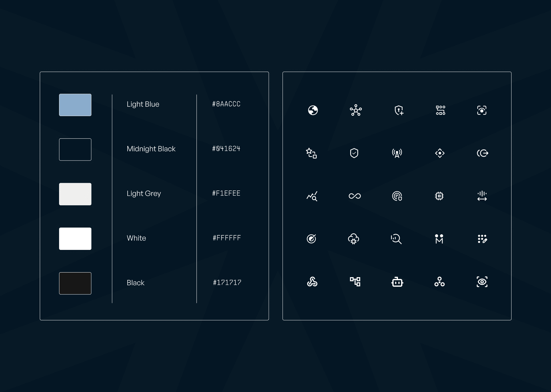551x392 pixels.
Task: Pick the Light Grey color swatch
Action: pyautogui.click(x=75, y=194)
